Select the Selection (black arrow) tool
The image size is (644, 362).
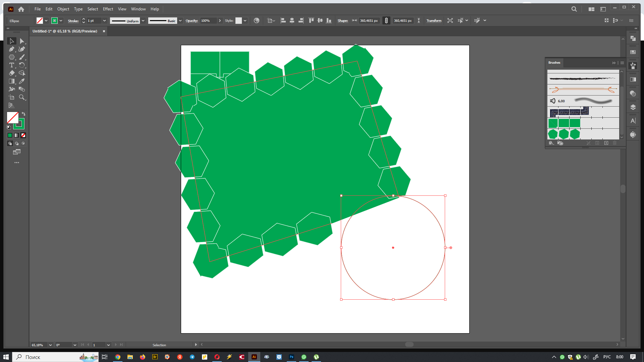(x=12, y=41)
